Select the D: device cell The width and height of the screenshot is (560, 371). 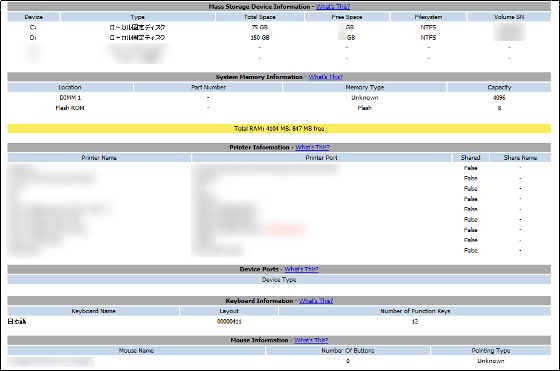coord(33,37)
